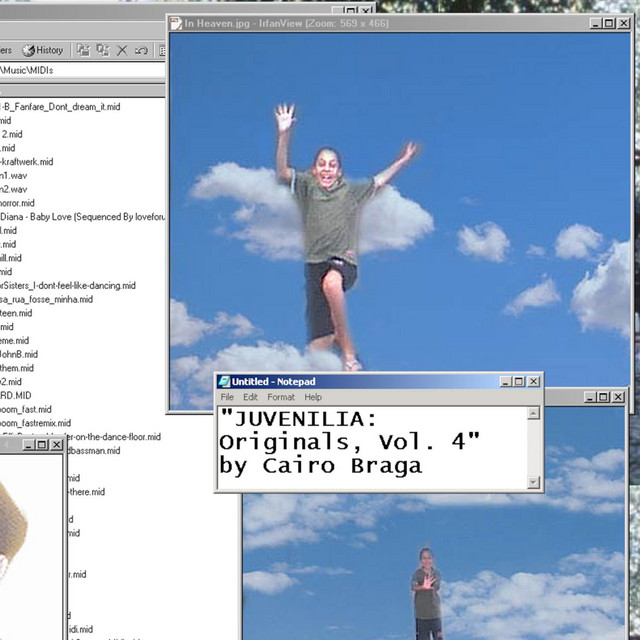The width and height of the screenshot is (640, 640).
Task: Click the Notepad title bar icon
Action: [x=224, y=382]
